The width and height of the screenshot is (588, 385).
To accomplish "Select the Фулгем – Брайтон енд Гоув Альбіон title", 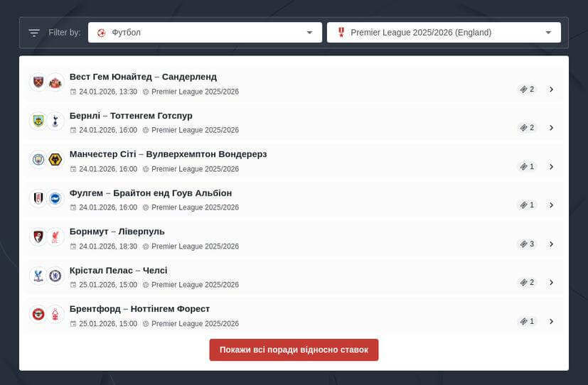I will pyautogui.click(x=151, y=193).
